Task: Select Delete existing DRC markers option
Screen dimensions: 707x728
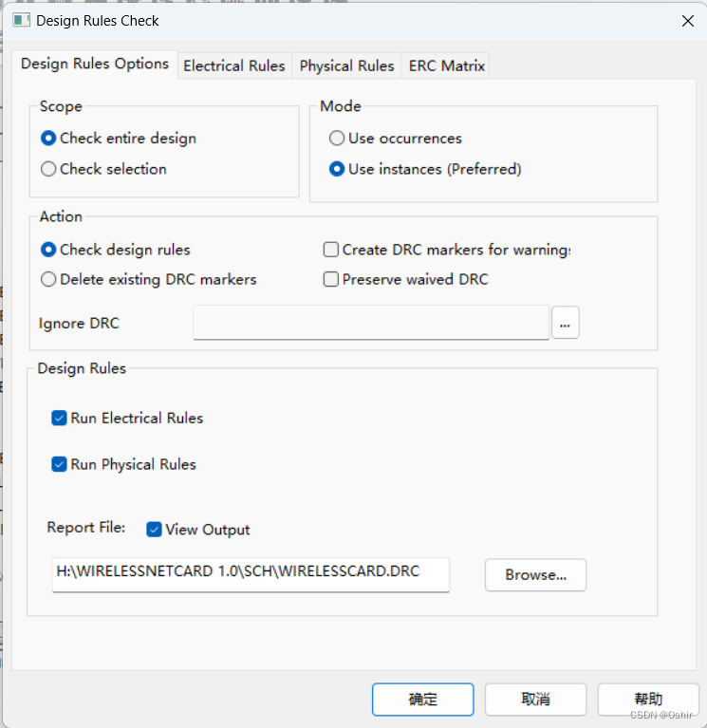Action: [48, 280]
